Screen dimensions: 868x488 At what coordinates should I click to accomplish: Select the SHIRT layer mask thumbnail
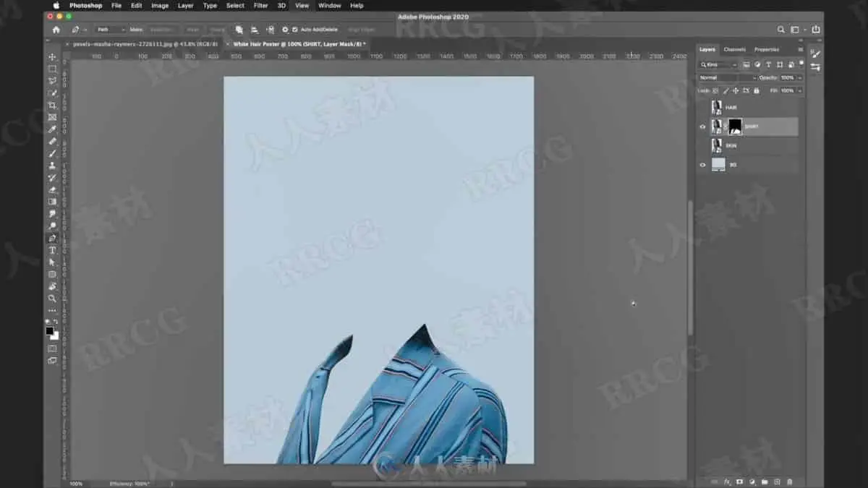tap(735, 127)
